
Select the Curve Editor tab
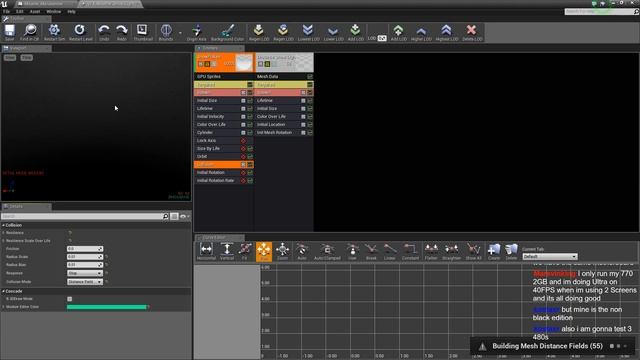tap(219, 237)
